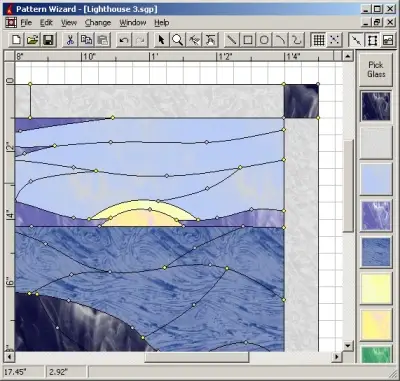Select the pale yellow glass swatch

coord(376,289)
